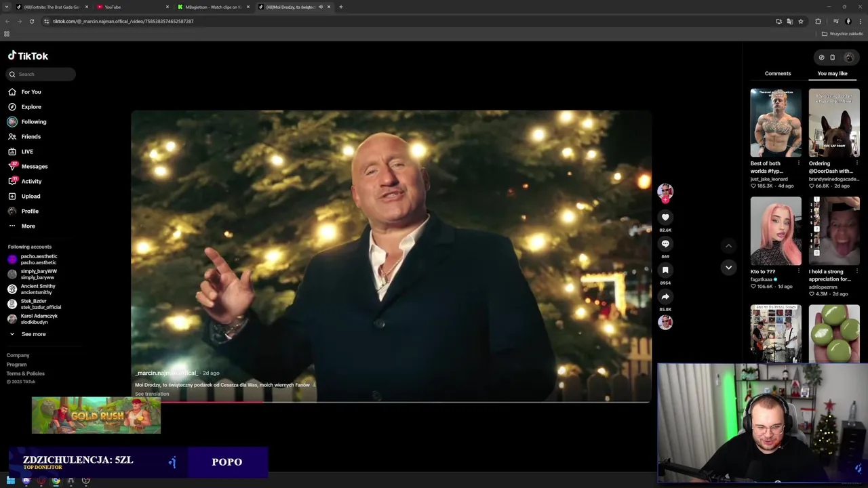The image size is (868, 488).
Task: Go to next video with down chevron
Action: (728, 267)
